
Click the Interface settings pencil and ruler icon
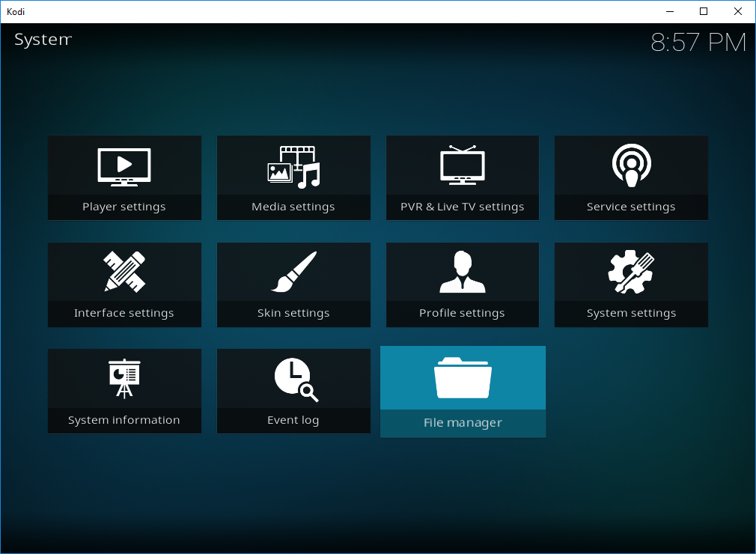pos(124,272)
